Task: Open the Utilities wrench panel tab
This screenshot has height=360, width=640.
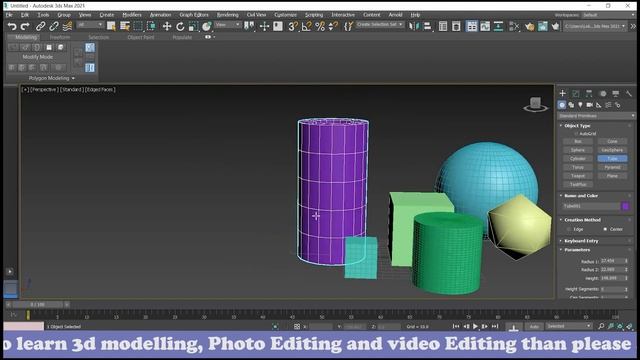Action: click(x=629, y=93)
